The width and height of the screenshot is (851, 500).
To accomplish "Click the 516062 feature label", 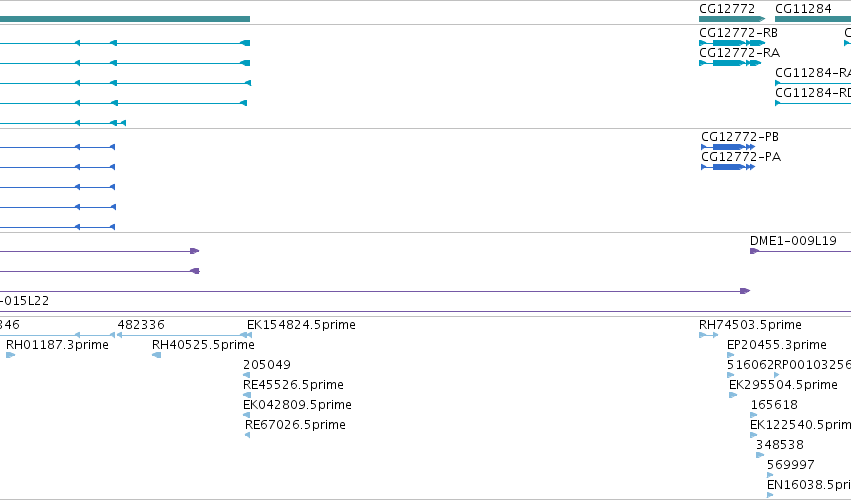I will point(751,365).
